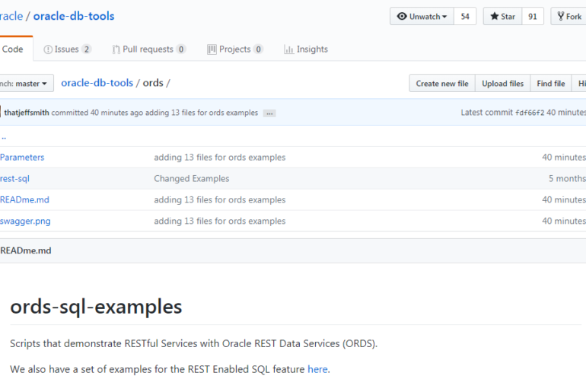
Task: Click the Projects board icon
Action: tap(212, 49)
